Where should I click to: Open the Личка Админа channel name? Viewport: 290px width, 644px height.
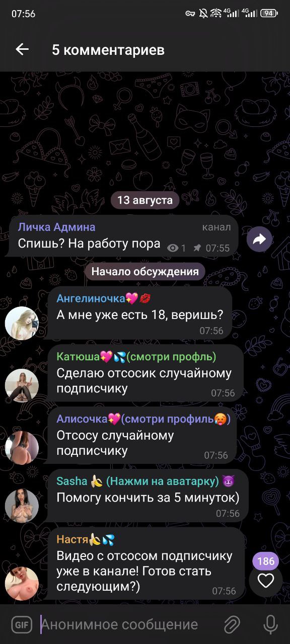pyautogui.click(x=56, y=227)
